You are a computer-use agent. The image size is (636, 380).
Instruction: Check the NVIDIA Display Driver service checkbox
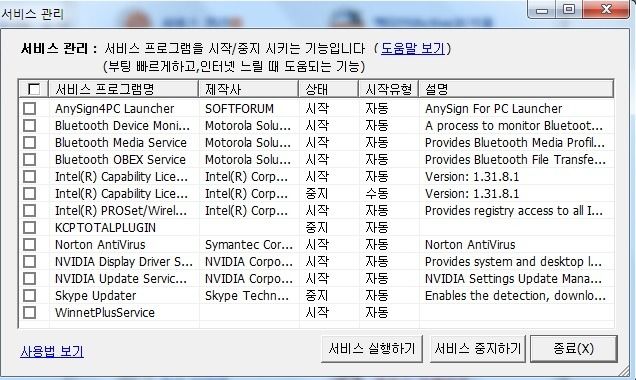point(30,262)
